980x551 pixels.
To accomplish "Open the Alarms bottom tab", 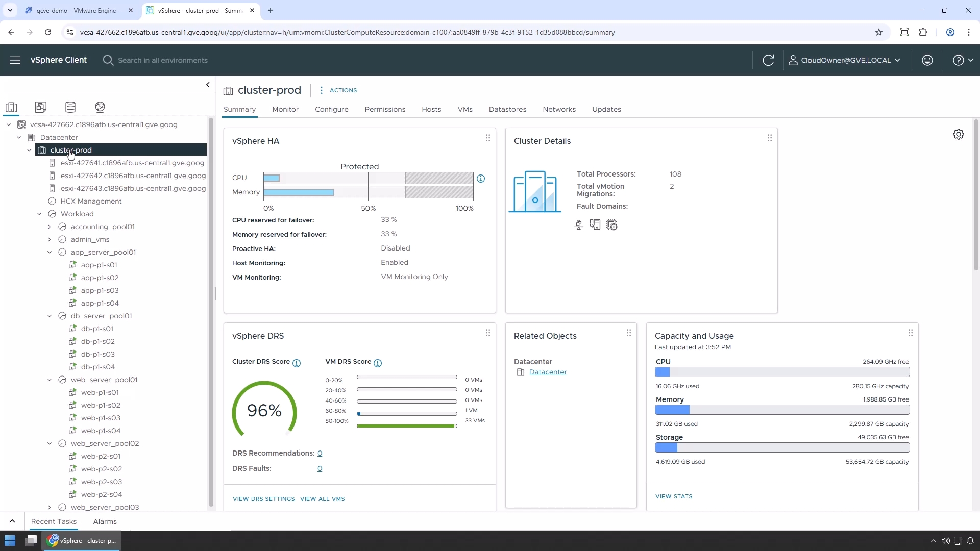I will [105, 521].
